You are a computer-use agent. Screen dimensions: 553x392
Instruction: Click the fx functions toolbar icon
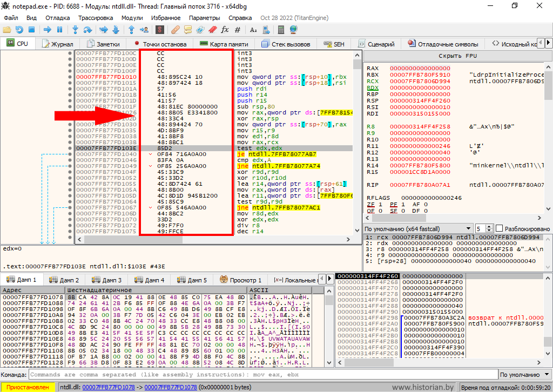[225, 29]
